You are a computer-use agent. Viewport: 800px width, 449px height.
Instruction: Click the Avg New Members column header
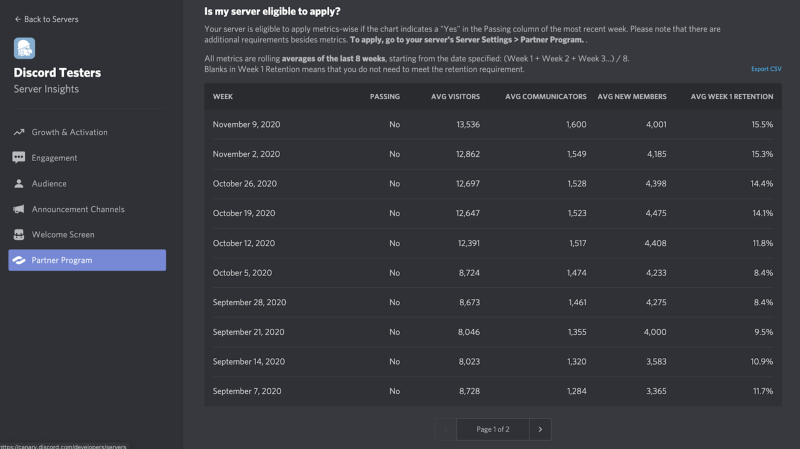[632, 96]
